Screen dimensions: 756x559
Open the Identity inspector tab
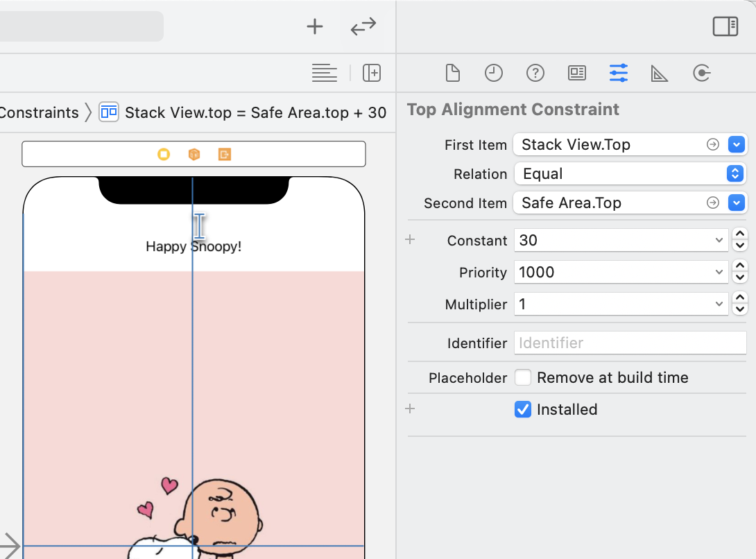coord(576,74)
